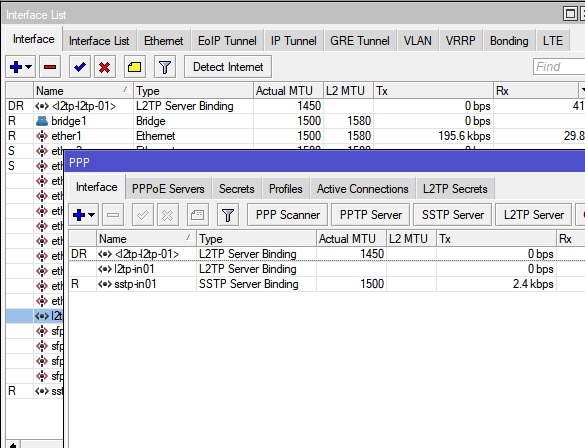Viewport: 585px width, 448px height.
Task: Click greyed minus remove button in PPP window
Action: (x=113, y=215)
